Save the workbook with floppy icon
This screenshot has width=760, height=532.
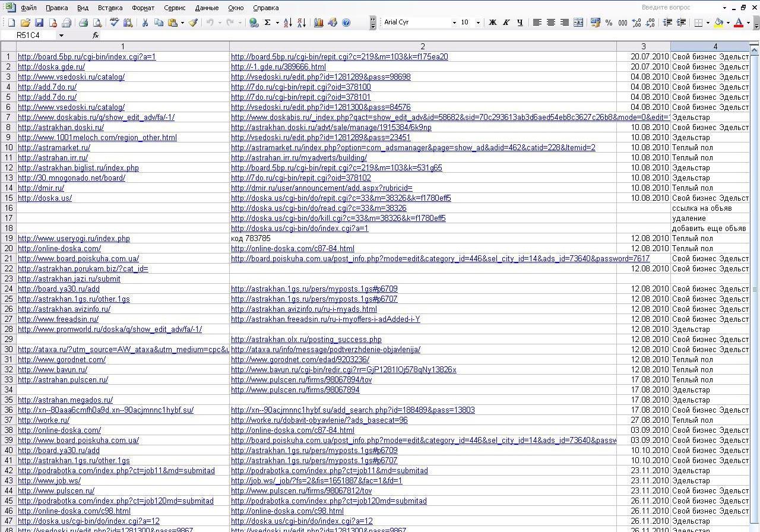coord(39,23)
